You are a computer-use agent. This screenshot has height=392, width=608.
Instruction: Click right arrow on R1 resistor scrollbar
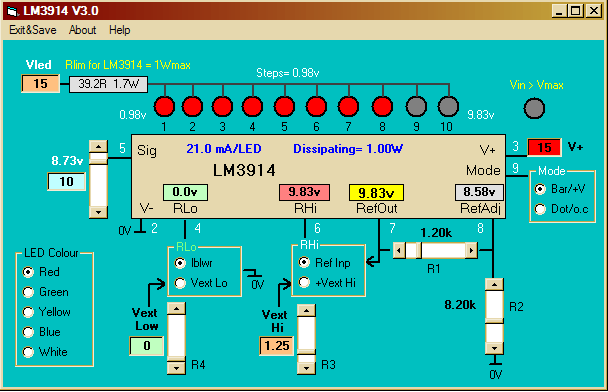coord(471,250)
